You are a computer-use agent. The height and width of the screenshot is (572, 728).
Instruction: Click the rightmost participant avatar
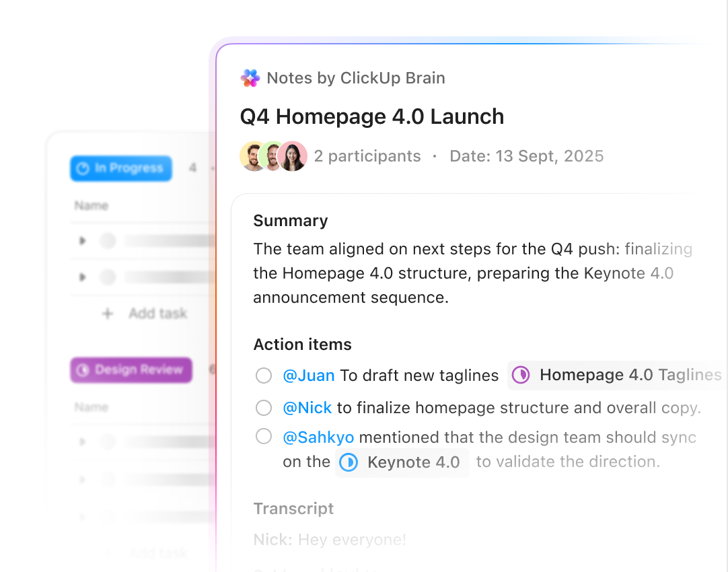293,156
